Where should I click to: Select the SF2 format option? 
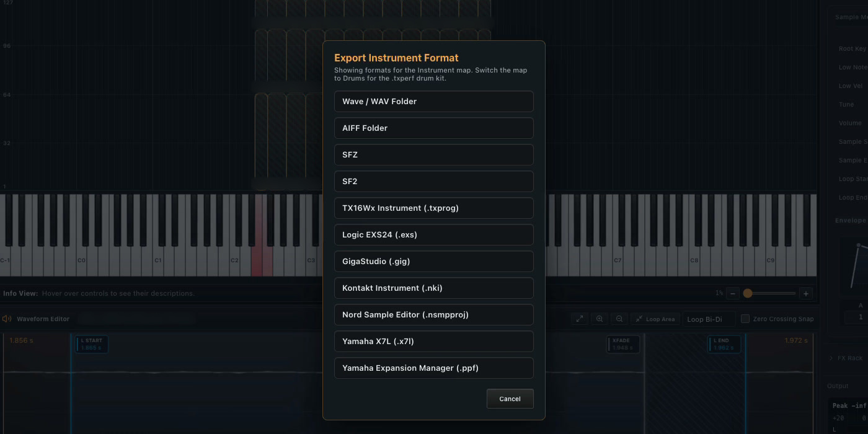[x=433, y=182]
